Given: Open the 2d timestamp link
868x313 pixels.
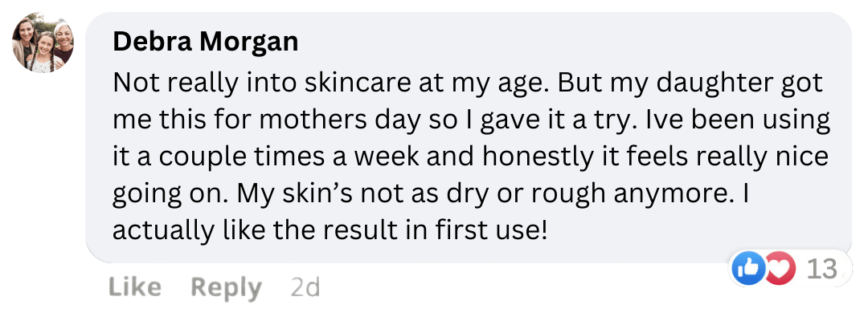Looking at the screenshot, I should tap(305, 287).
